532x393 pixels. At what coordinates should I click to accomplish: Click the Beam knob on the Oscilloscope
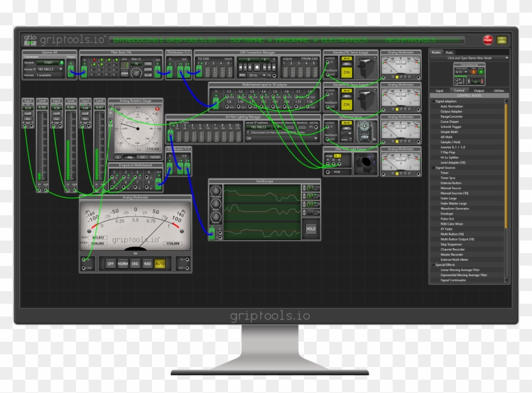point(215,203)
